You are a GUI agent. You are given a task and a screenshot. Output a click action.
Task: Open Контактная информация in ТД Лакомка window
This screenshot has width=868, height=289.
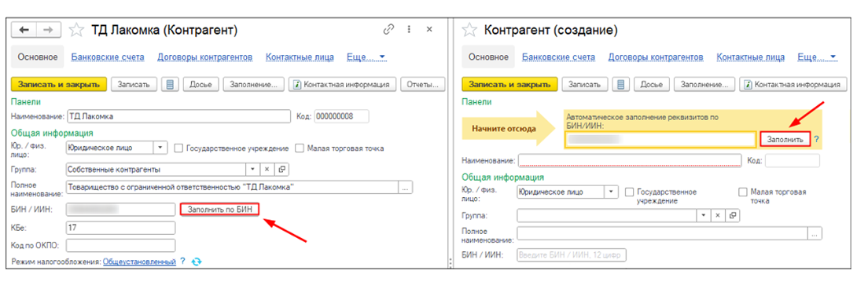[343, 85]
